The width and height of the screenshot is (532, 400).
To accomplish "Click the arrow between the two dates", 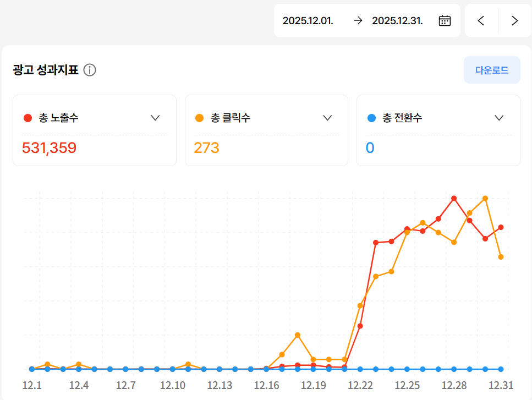I will click(358, 21).
